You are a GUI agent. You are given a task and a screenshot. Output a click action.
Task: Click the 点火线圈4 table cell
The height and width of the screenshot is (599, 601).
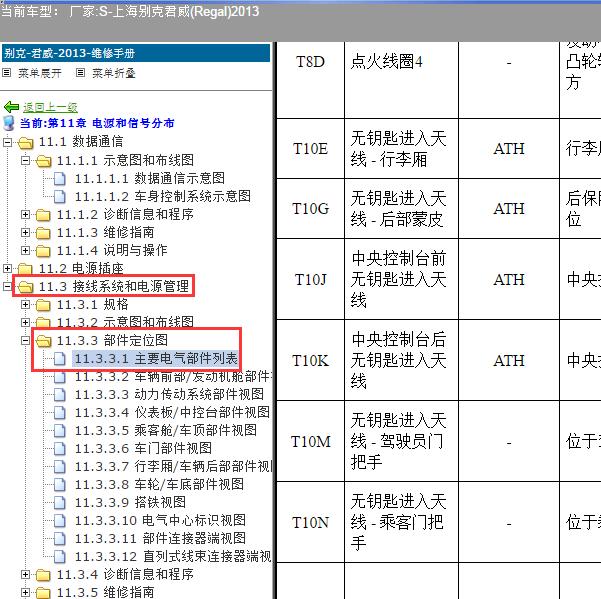coord(401,80)
